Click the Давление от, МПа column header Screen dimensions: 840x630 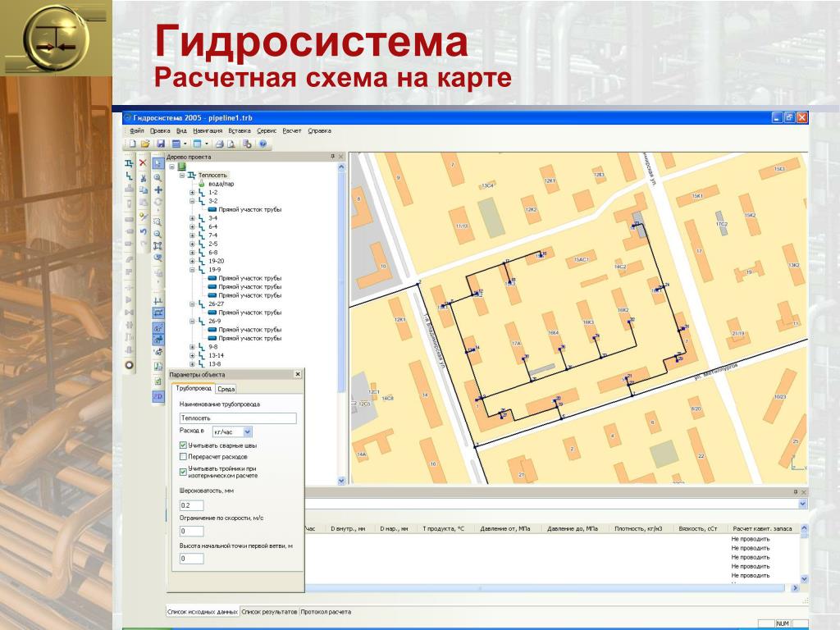pos(505,529)
